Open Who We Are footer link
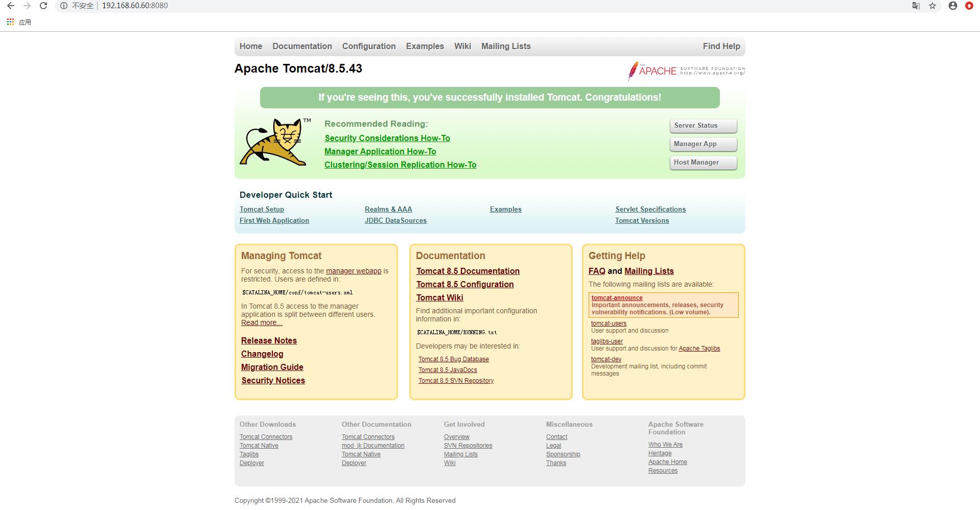The image size is (980, 510). coord(665,445)
